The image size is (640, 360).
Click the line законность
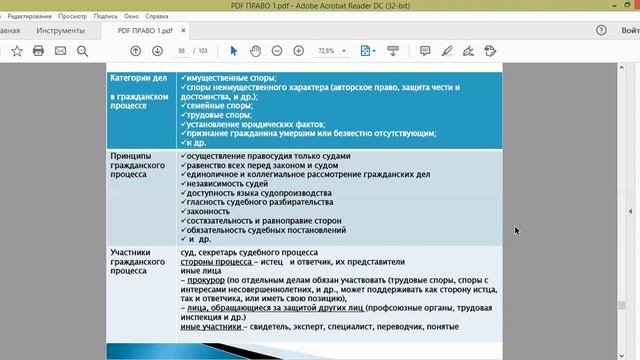pyautogui.click(x=205, y=211)
